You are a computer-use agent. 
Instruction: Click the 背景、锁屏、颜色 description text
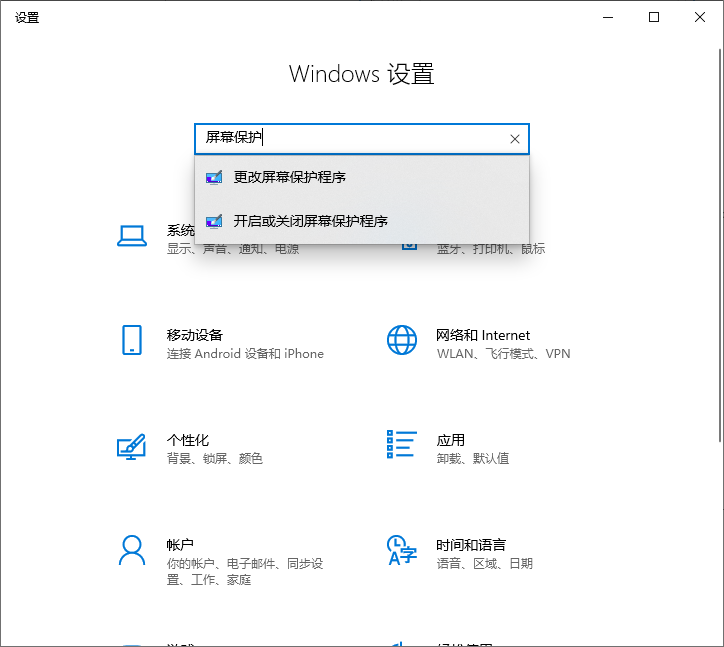215,459
